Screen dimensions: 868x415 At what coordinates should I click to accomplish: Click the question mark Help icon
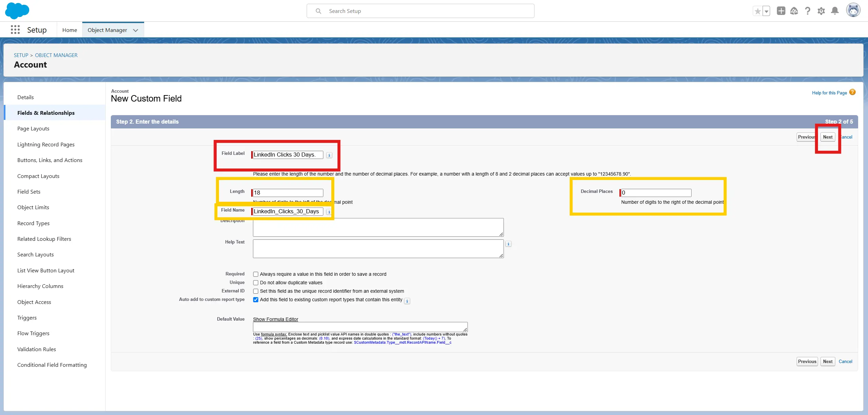click(807, 11)
